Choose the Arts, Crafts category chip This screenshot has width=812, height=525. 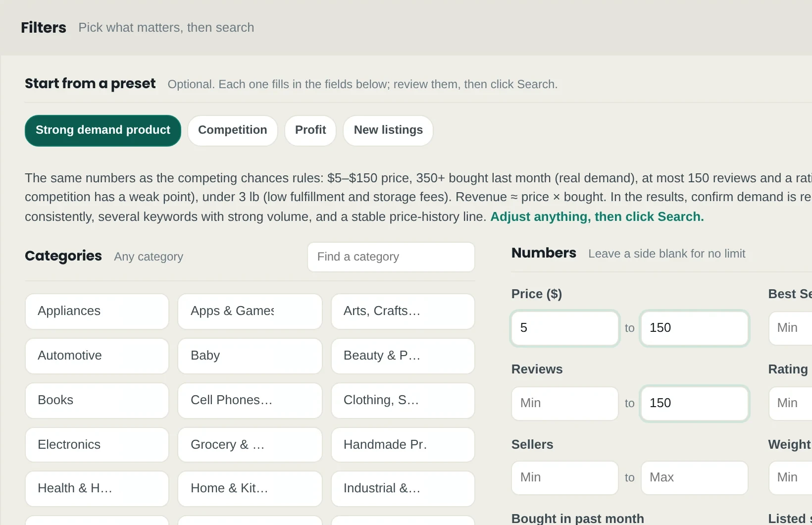coord(403,312)
